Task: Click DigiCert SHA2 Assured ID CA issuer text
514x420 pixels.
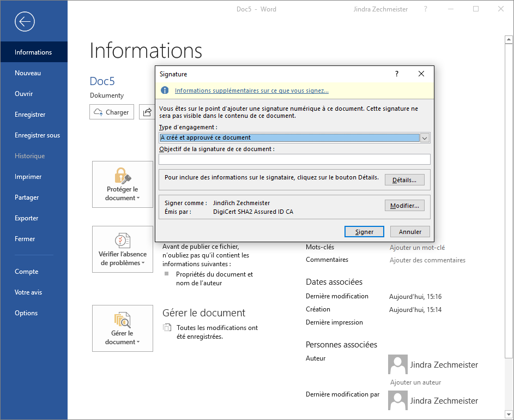Action: [253, 212]
